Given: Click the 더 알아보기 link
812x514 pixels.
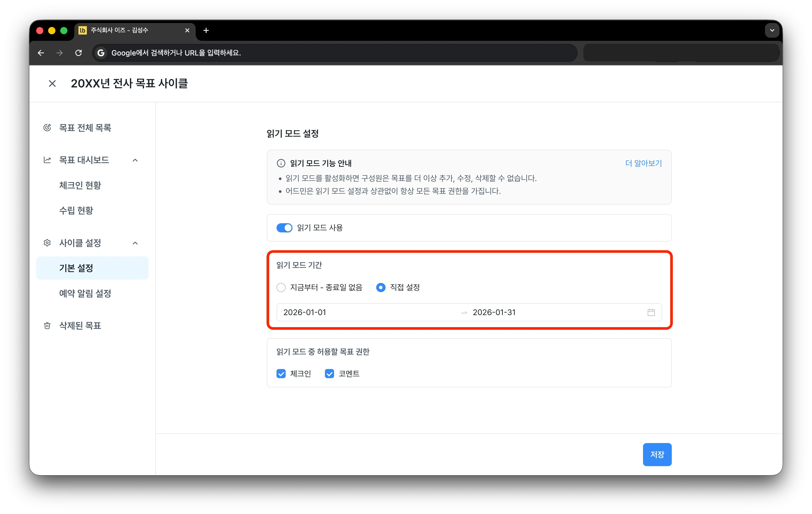Looking at the screenshot, I should click(x=643, y=163).
